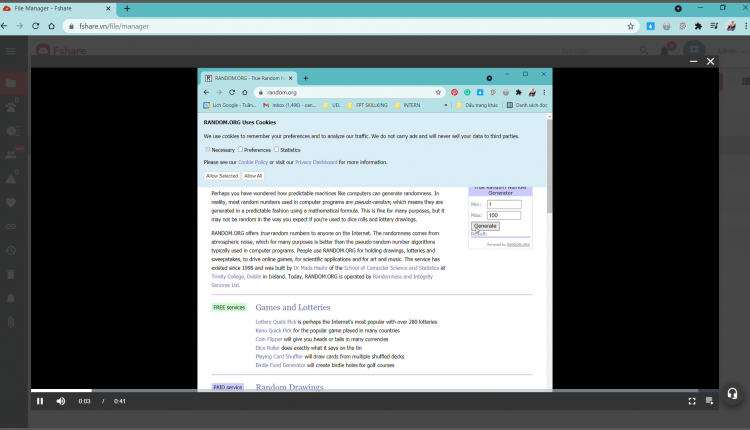Open a new browser tab

pos(127,9)
